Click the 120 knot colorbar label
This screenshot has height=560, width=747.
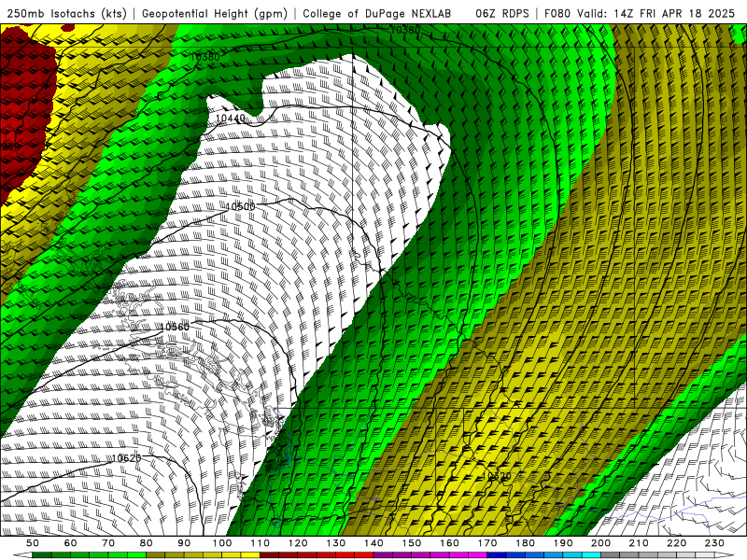(298, 543)
